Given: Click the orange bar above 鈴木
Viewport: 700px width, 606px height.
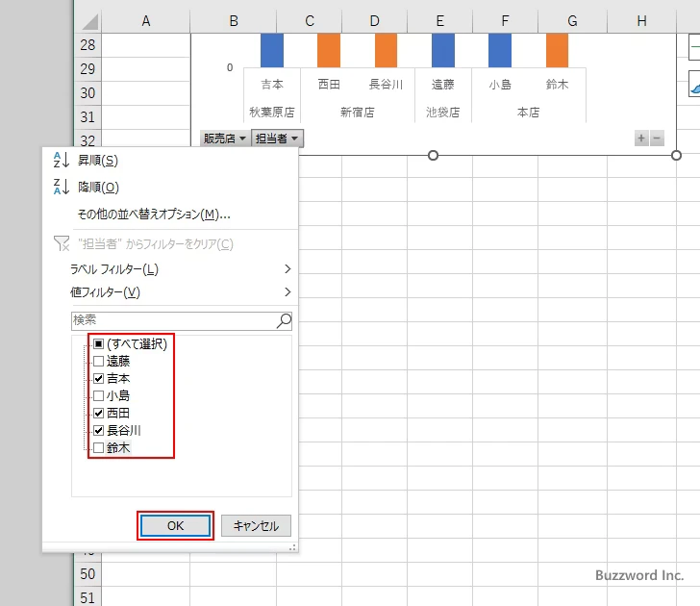Looking at the screenshot, I should pos(557,50).
